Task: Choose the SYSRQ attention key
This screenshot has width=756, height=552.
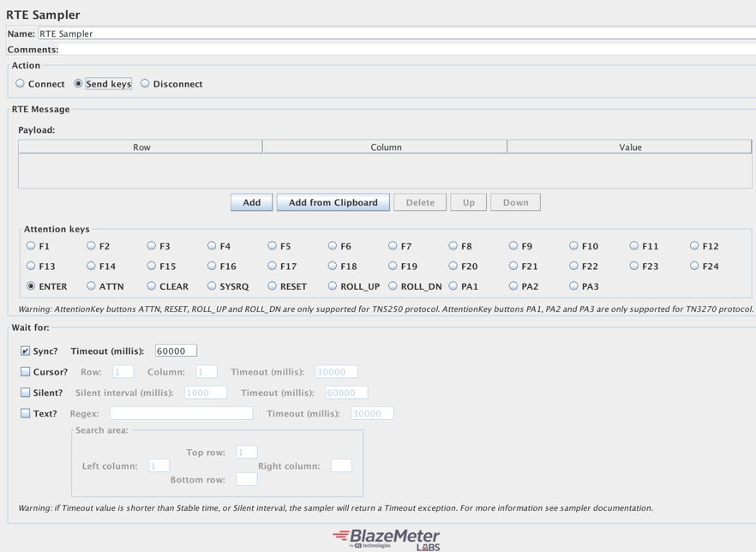Action: click(212, 286)
